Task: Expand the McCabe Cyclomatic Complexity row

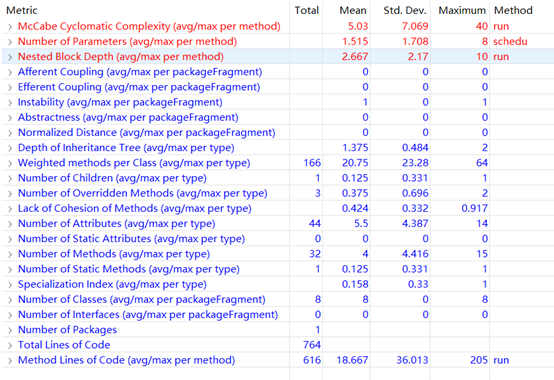Action: coord(10,26)
